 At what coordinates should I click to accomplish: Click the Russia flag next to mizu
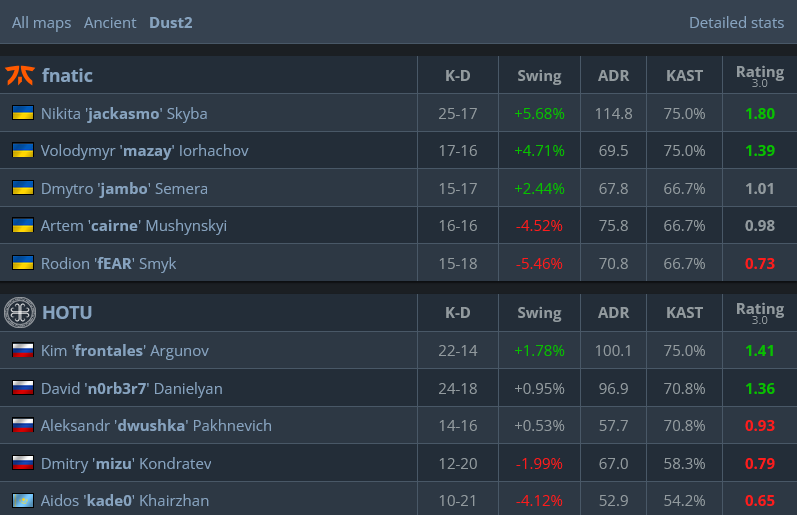(x=23, y=463)
